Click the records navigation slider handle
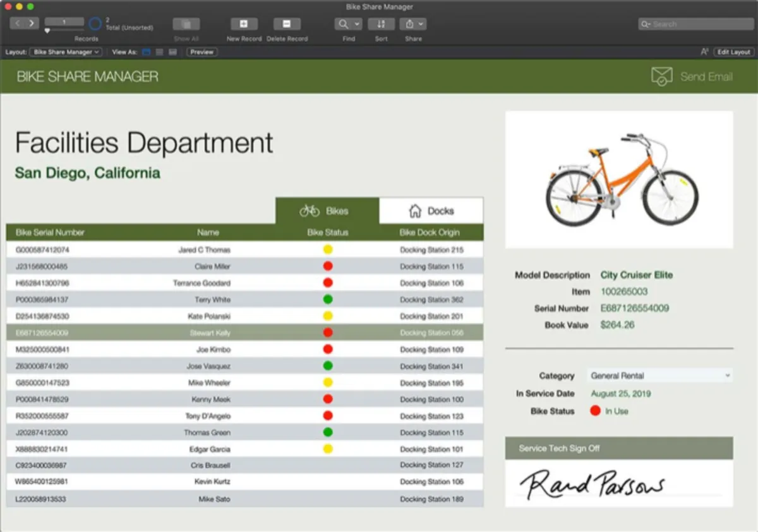758x532 pixels. (47, 30)
